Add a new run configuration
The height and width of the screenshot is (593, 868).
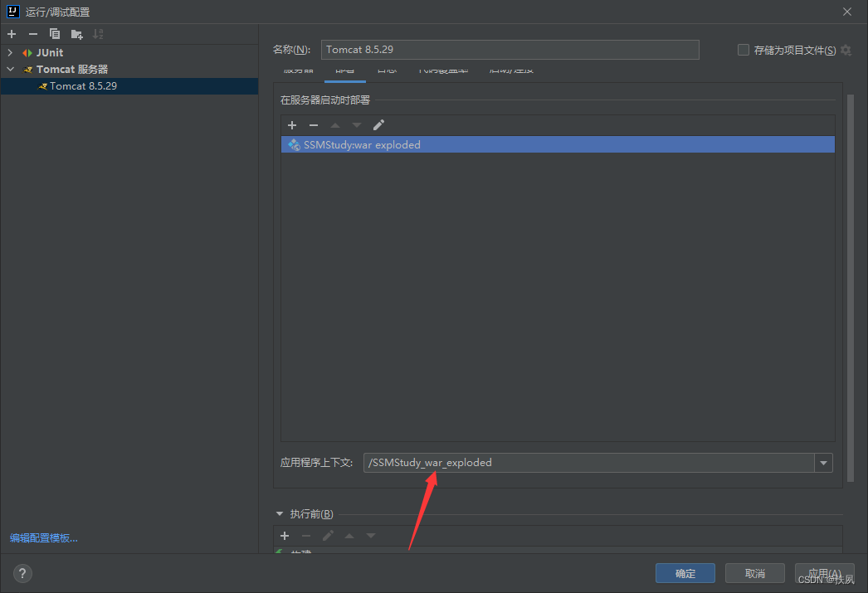click(12, 34)
